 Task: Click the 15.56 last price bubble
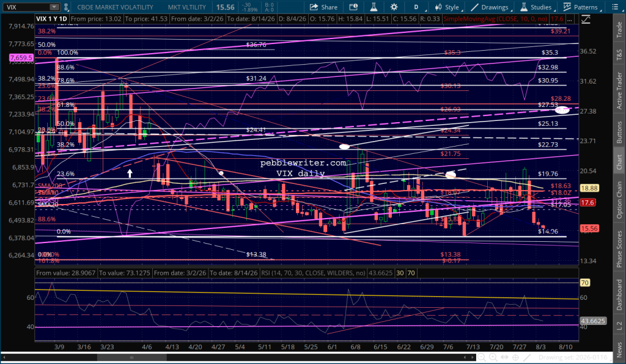coord(589,228)
